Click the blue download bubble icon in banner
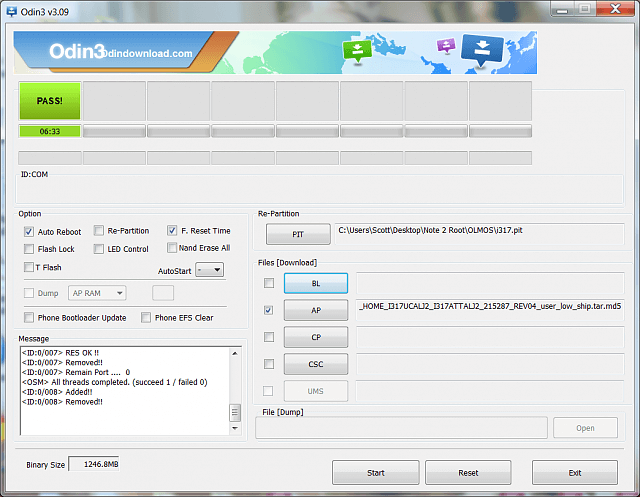 point(489,50)
